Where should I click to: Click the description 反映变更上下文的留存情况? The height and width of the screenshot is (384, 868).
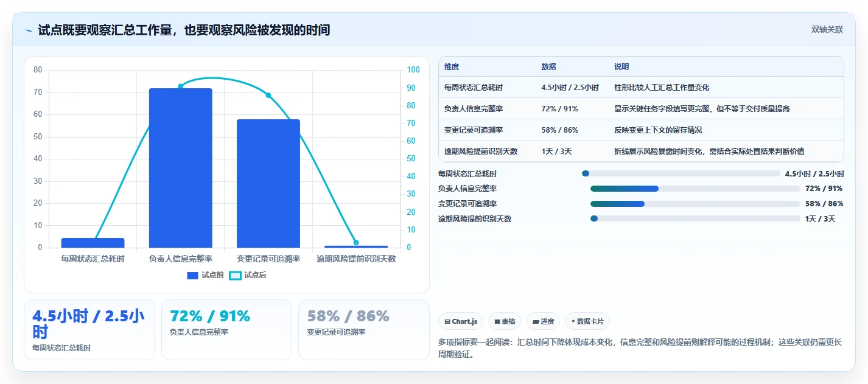click(658, 130)
